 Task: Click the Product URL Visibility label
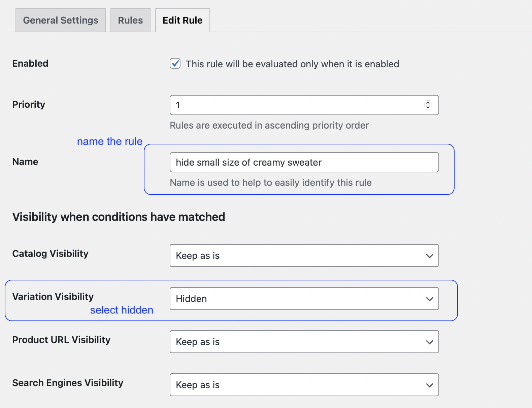pos(61,340)
